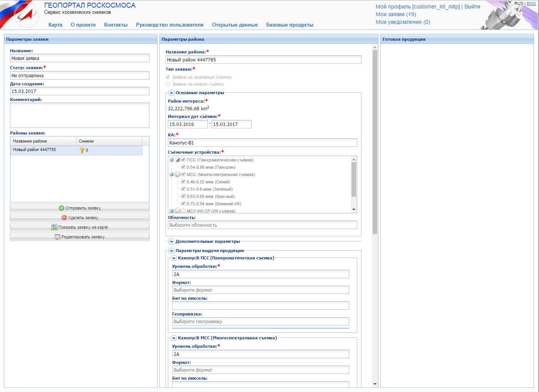Toggle the 0.63-0.69 мкм (Красный) checkbox
Image resolution: width=539 pixels, height=392 pixels.
coord(183,196)
